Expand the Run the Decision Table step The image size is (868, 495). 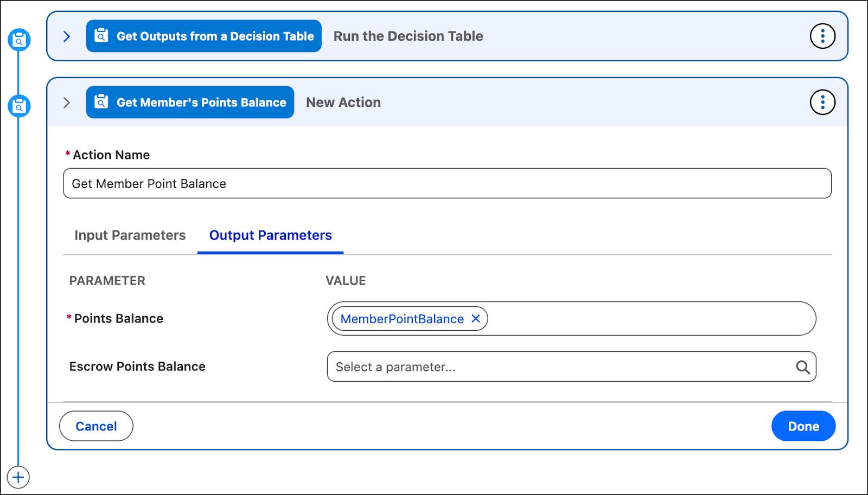(67, 36)
